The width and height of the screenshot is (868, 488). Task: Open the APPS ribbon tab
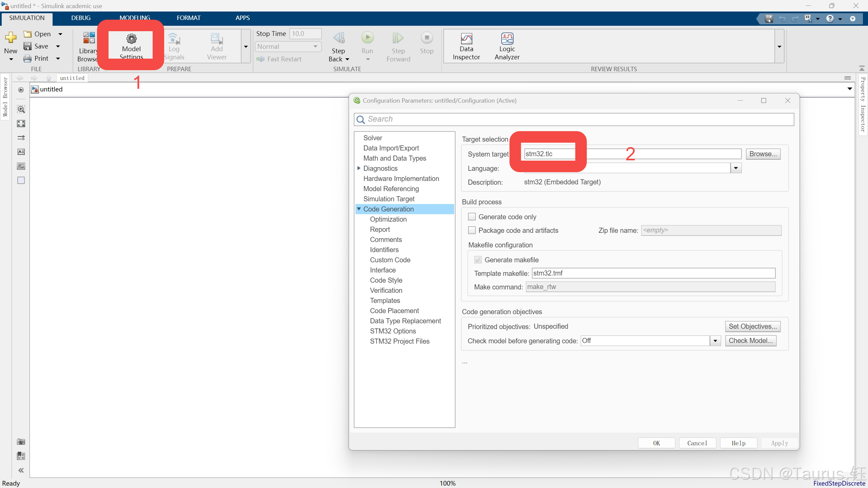243,18
